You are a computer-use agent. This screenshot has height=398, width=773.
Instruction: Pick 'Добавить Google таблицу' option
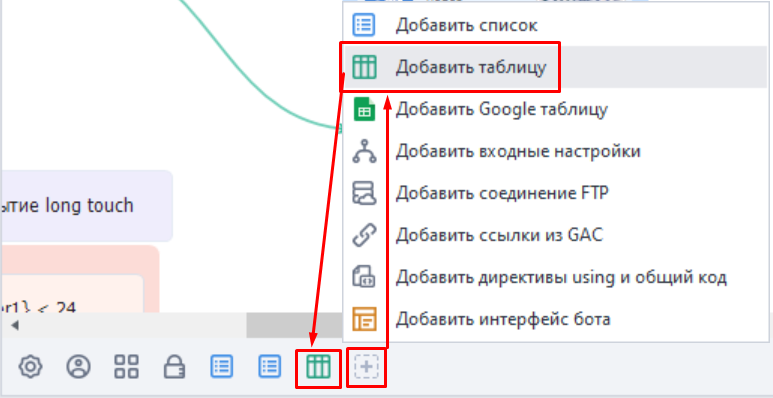[556, 109]
